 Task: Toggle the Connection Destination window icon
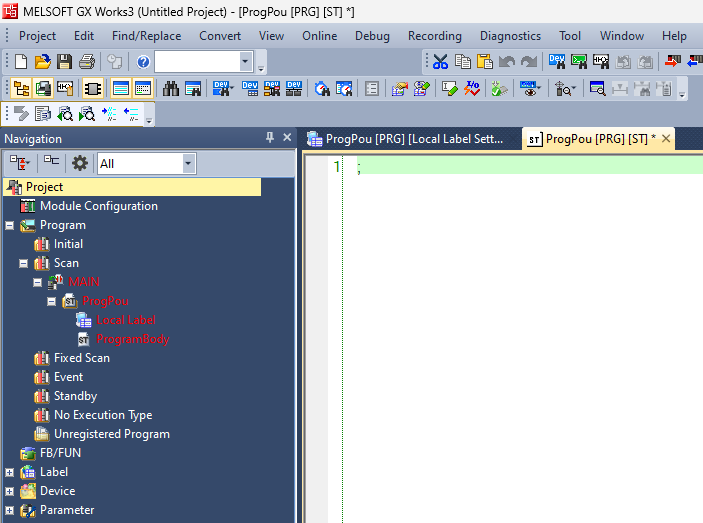pyautogui.click(x=43, y=88)
